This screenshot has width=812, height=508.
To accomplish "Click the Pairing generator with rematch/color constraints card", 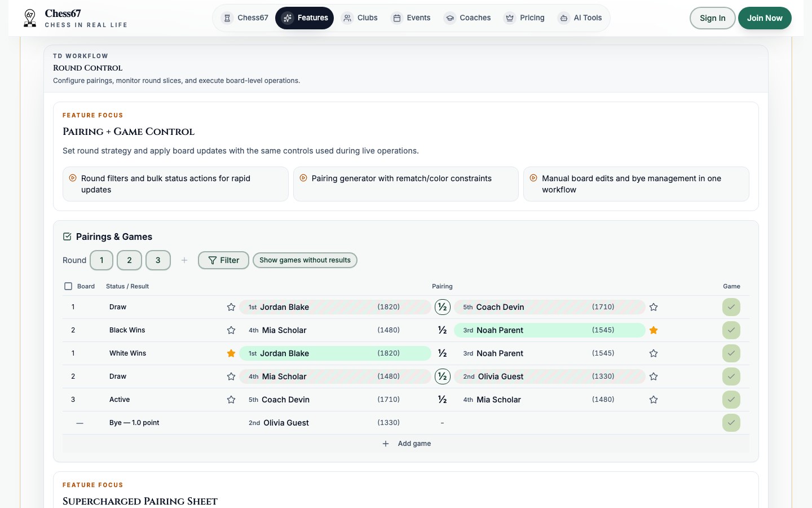I will click(x=406, y=184).
